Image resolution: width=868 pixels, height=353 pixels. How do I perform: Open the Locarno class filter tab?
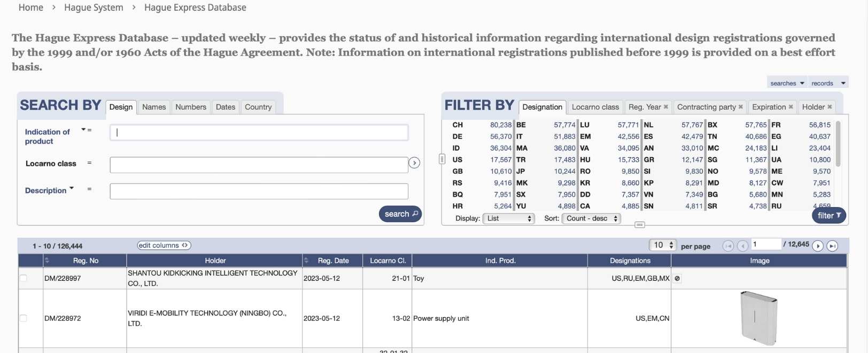(595, 107)
